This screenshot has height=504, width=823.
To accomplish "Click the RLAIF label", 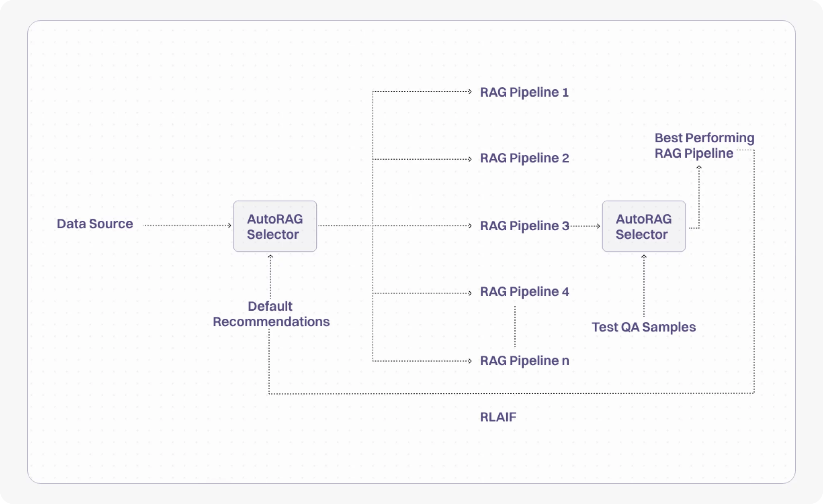I will pos(498,417).
